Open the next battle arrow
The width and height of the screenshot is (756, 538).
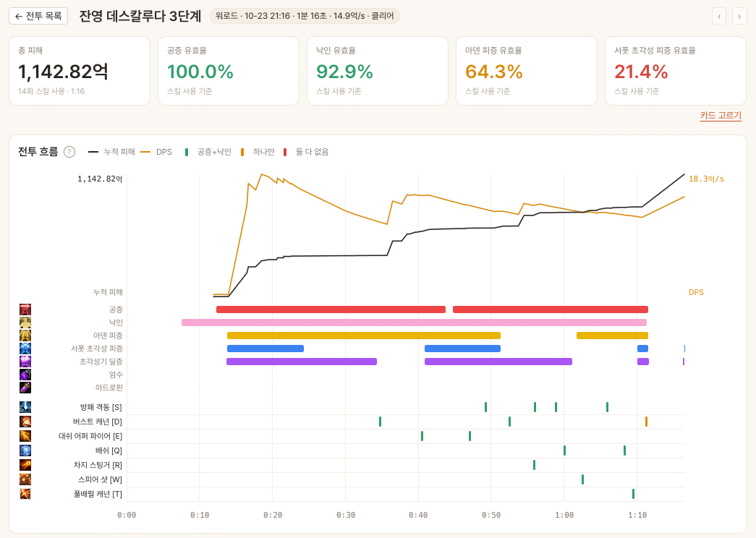coord(739,16)
